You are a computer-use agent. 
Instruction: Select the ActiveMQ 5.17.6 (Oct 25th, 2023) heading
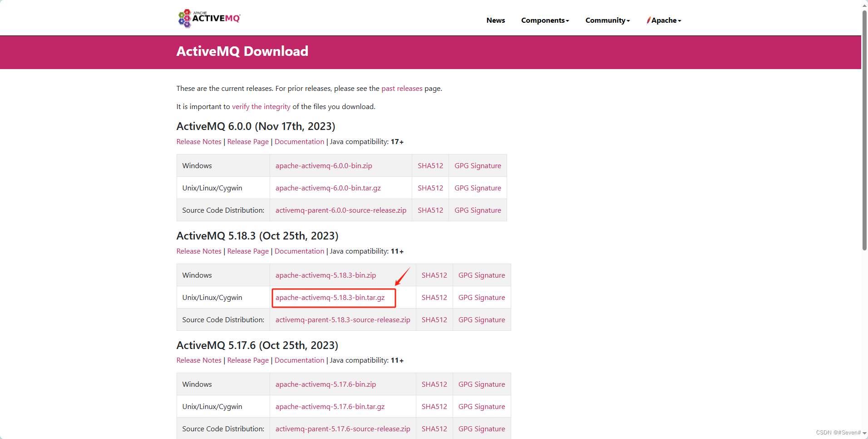(x=257, y=345)
